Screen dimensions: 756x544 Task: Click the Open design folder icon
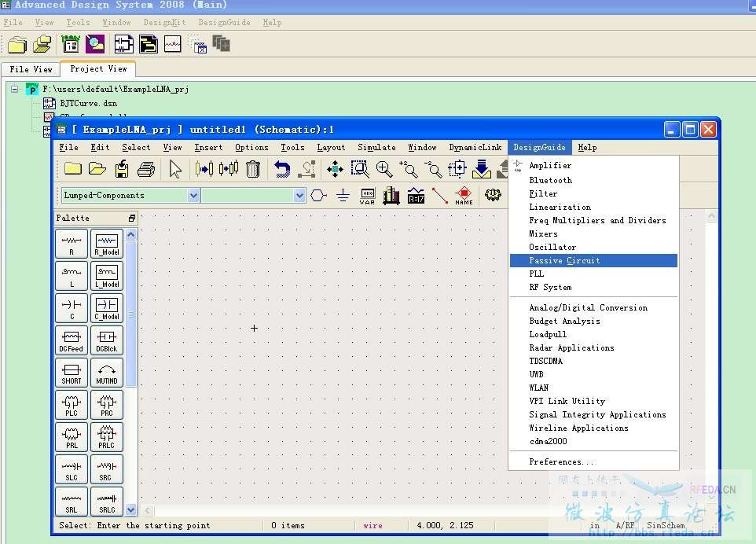click(97, 169)
